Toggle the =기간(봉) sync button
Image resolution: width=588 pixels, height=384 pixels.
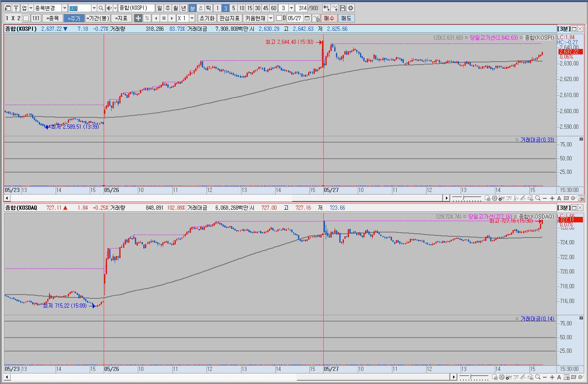pyautogui.click(x=98, y=18)
